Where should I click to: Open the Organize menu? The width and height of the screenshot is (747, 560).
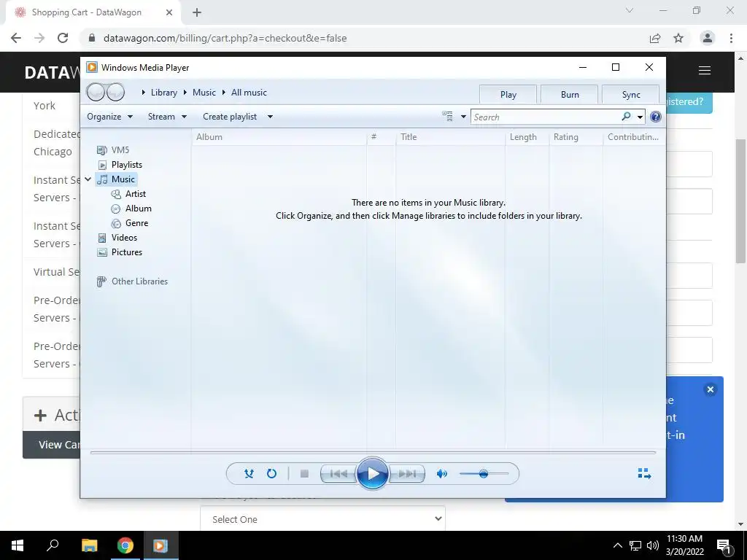(109, 117)
